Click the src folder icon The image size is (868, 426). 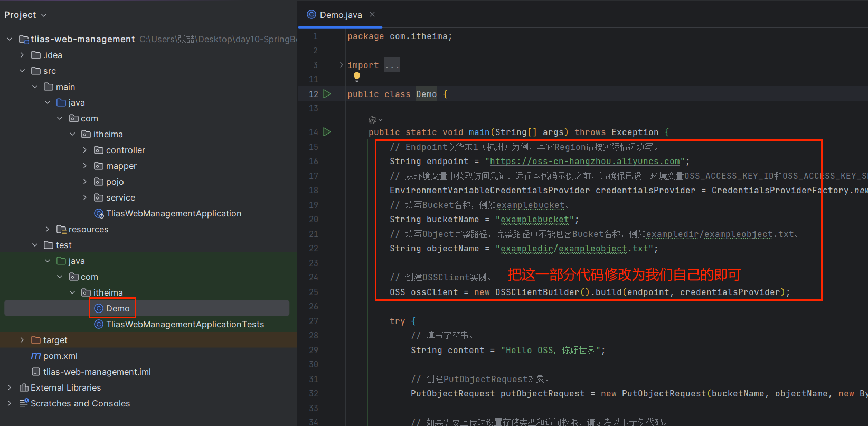tap(36, 71)
